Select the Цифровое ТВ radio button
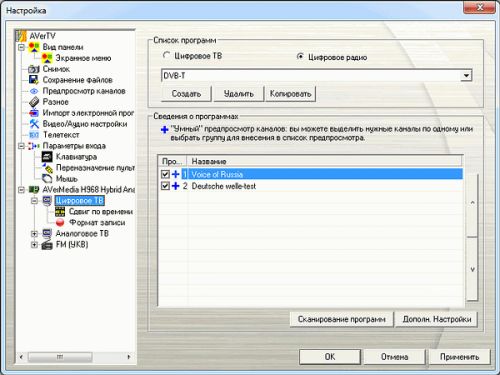 166,56
